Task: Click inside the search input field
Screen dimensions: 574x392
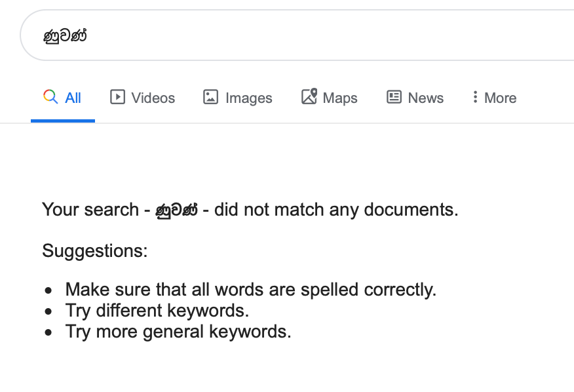Action: coord(297,35)
